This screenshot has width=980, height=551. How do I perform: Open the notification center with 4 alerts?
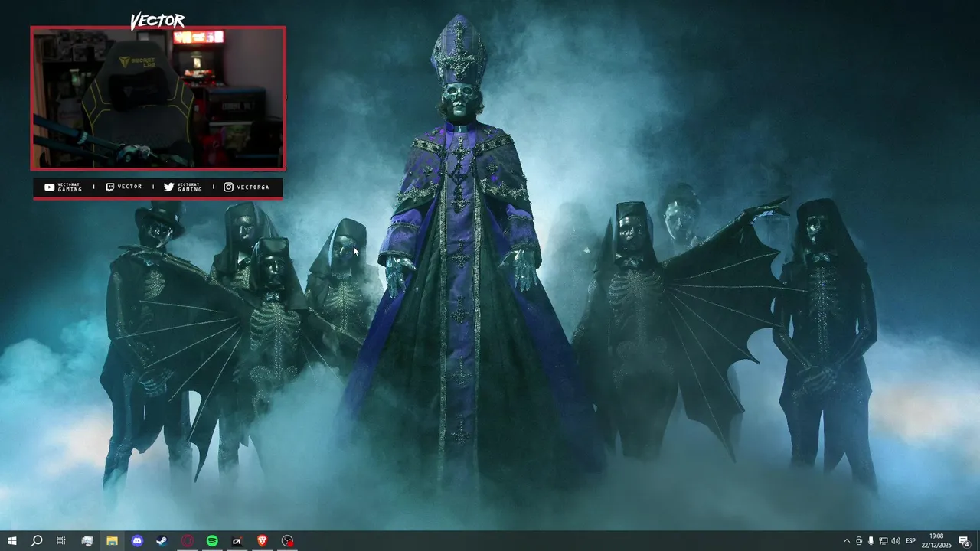pos(965,541)
